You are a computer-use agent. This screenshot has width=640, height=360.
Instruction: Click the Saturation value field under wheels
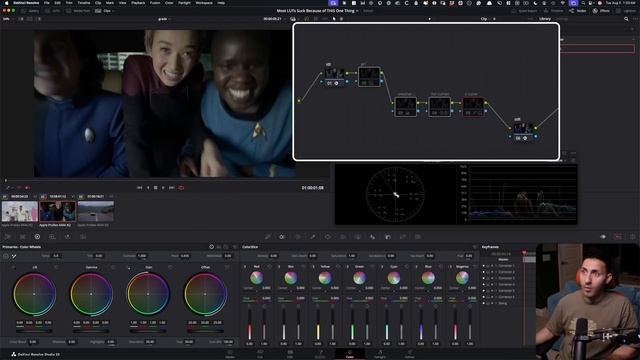click(x=150, y=342)
